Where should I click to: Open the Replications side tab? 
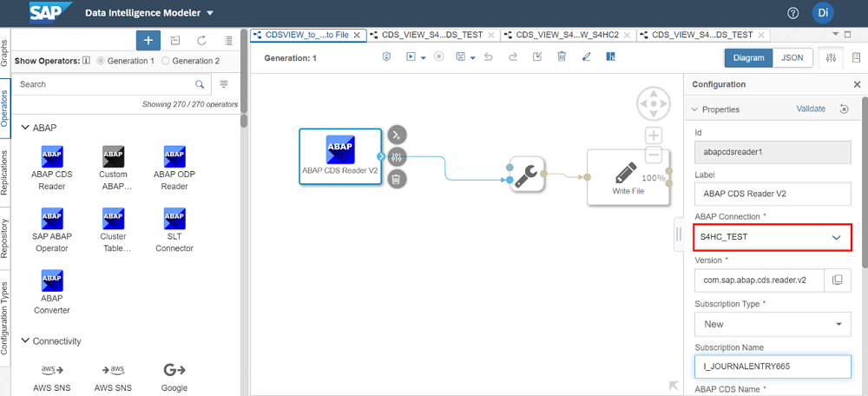4,172
